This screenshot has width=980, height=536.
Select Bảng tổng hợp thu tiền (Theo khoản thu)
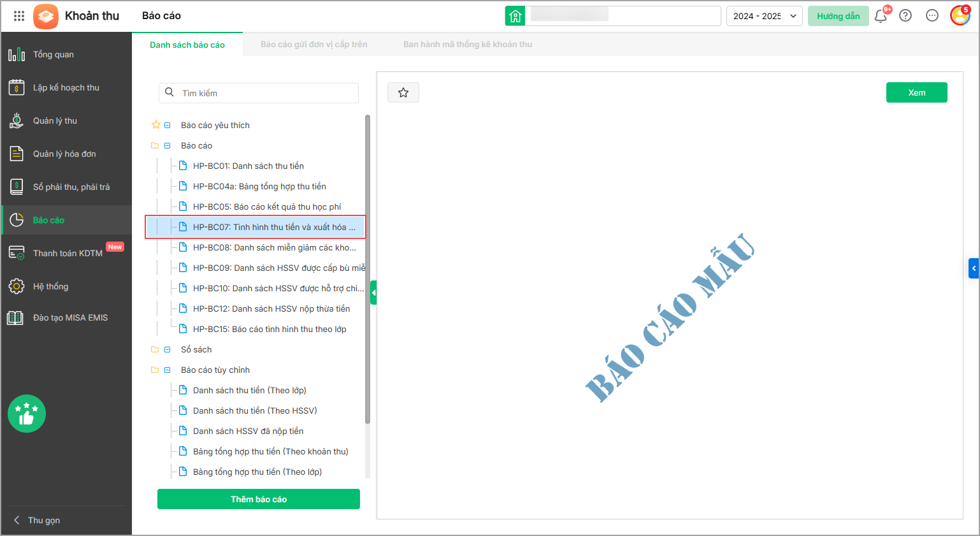[271, 451]
